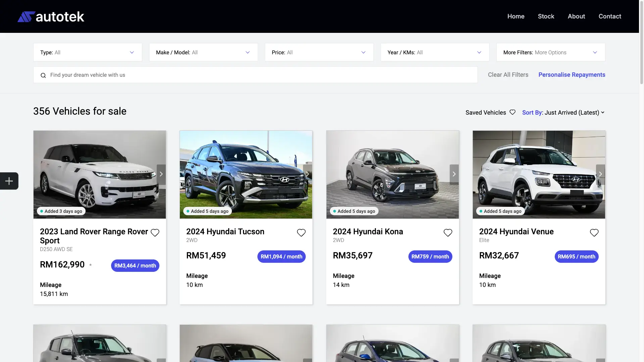The height and width of the screenshot is (362, 644).
Task: Open 2024 Hyundai Venue title
Action: (x=516, y=232)
